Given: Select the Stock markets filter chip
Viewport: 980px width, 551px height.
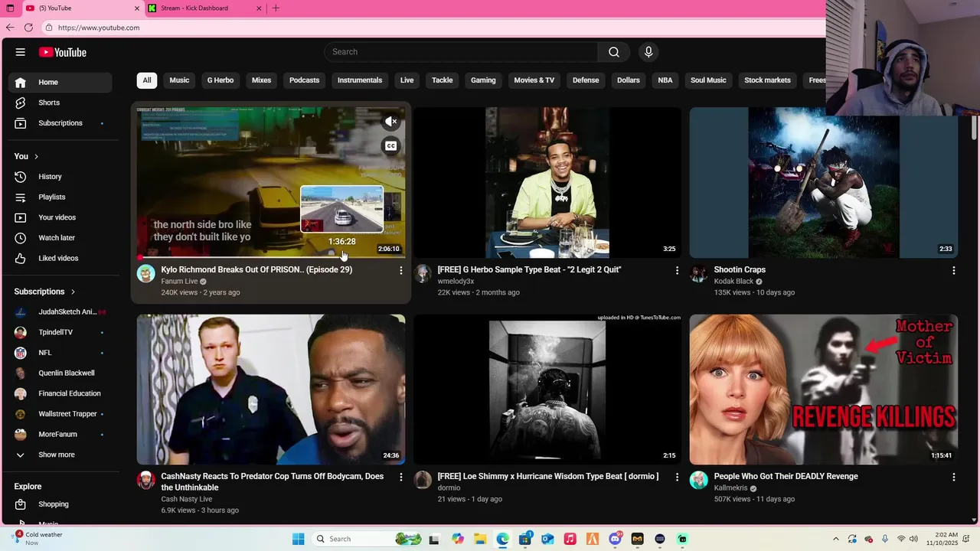Looking at the screenshot, I should point(767,80).
